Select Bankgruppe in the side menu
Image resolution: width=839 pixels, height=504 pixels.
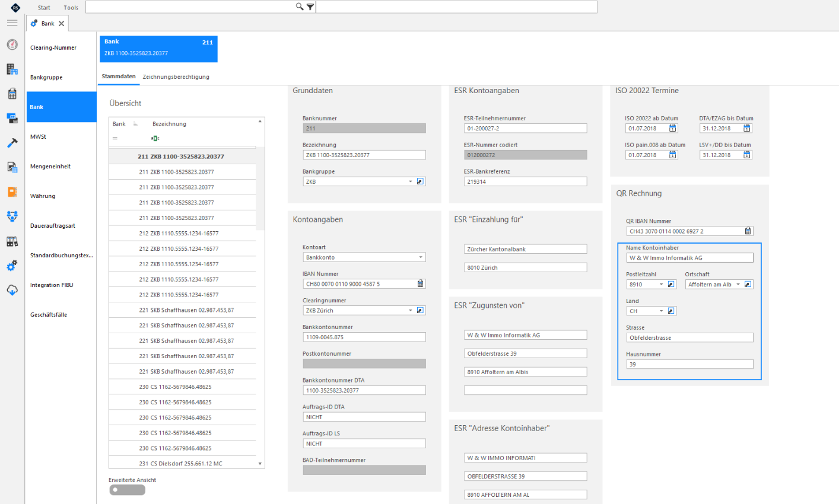click(61, 77)
